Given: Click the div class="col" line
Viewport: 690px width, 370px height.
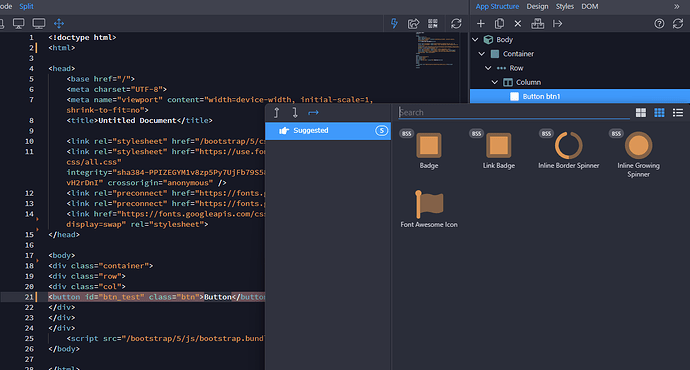Looking at the screenshot, I should [87, 286].
